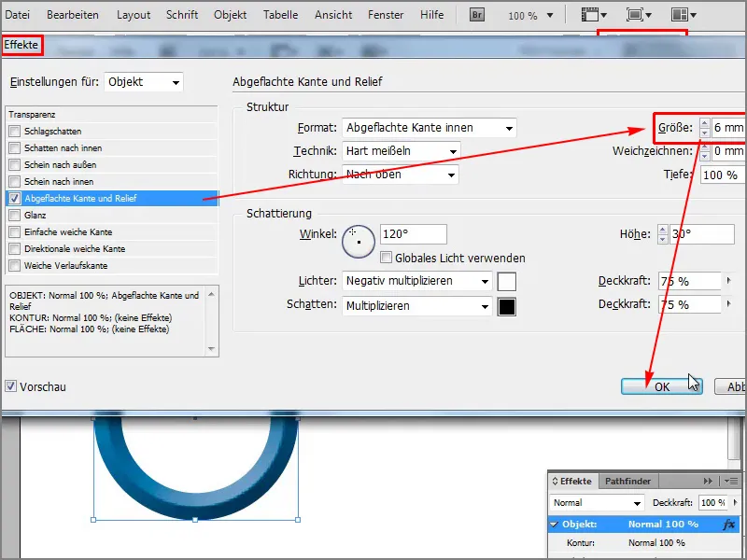Open the Tabelle menu

(x=281, y=15)
